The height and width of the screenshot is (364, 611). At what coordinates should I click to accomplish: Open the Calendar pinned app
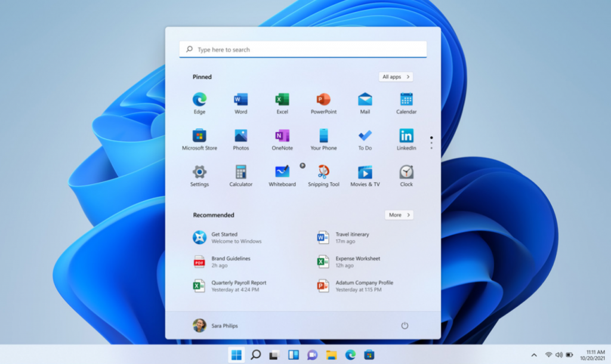click(x=406, y=103)
